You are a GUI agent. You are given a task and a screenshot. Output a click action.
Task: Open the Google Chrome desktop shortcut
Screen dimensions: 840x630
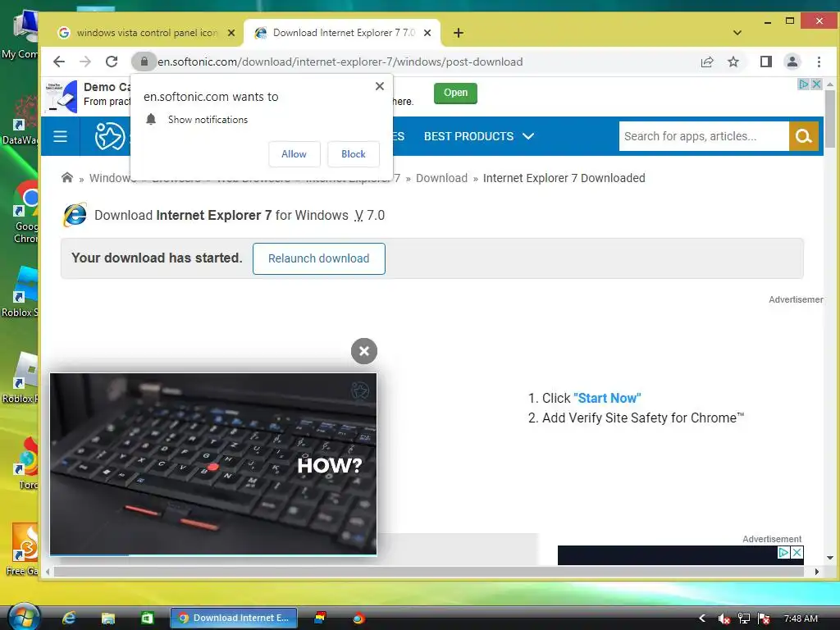[x=25, y=213]
